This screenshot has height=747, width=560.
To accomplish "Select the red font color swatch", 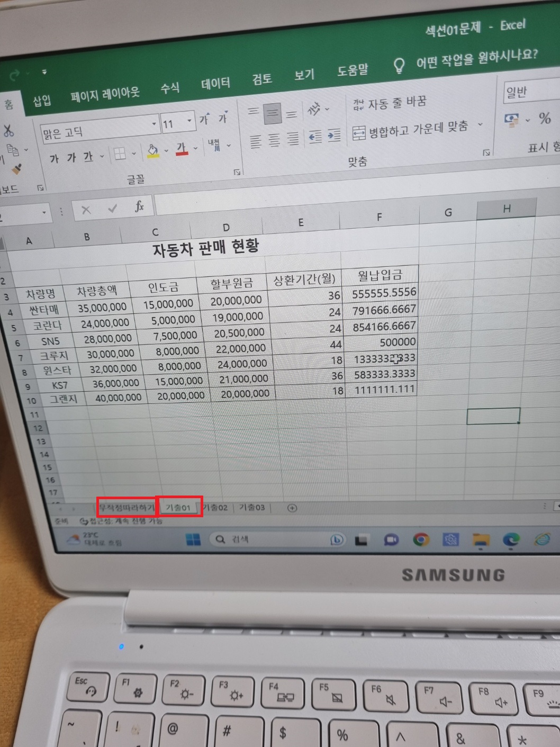I will click(x=181, y=149).
